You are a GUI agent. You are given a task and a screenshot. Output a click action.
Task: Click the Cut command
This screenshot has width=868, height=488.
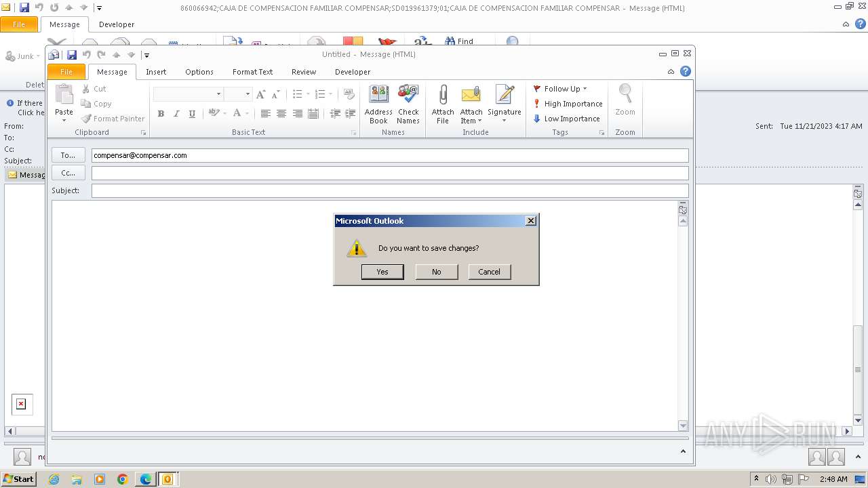point(94,89)
